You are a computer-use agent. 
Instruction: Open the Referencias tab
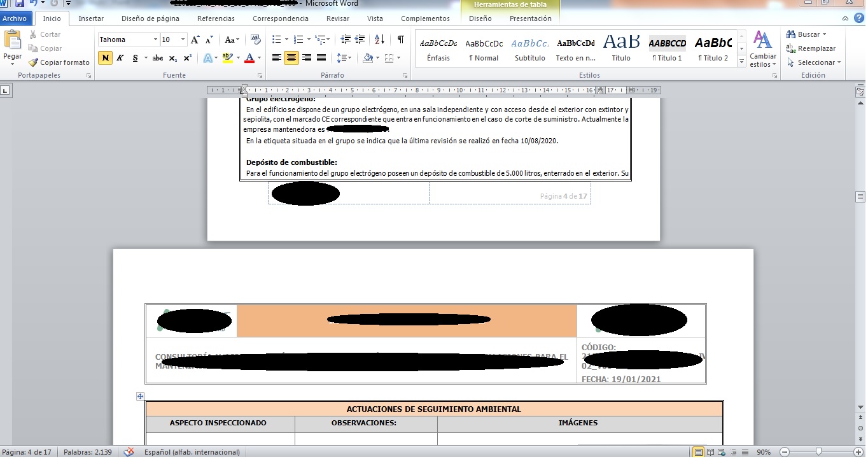pos(216,18)
